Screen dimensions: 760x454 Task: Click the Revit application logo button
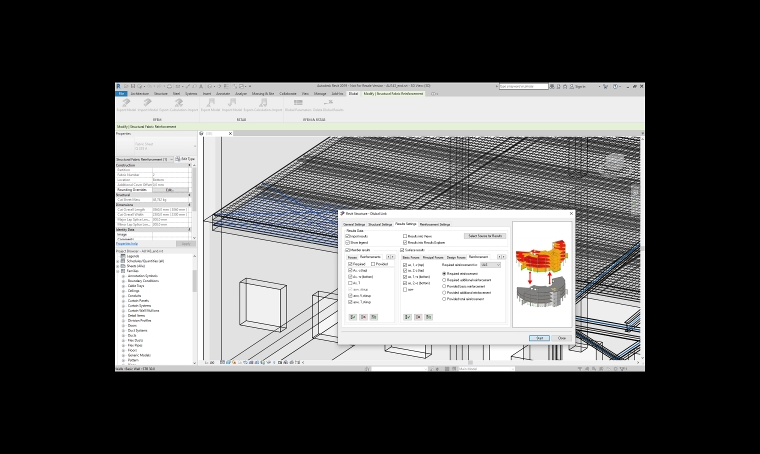coord(118,86)
